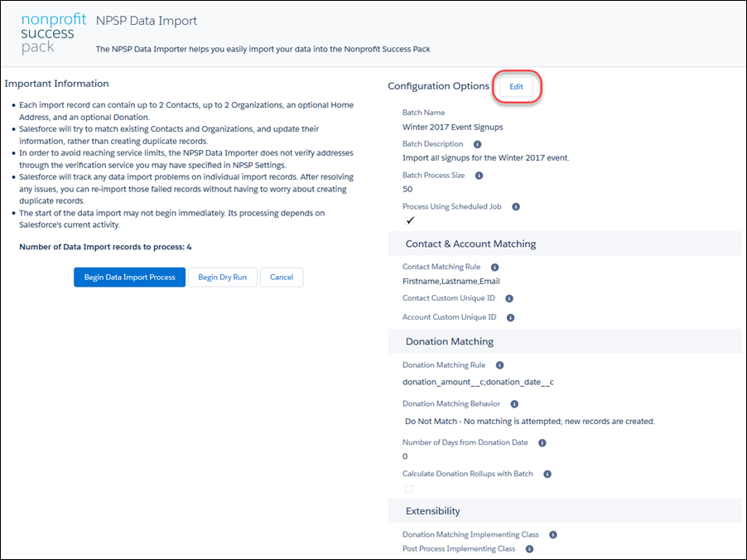Open the Contact Matching Rule info tooltip
This screenshot has height=560, width=747.
494,267
